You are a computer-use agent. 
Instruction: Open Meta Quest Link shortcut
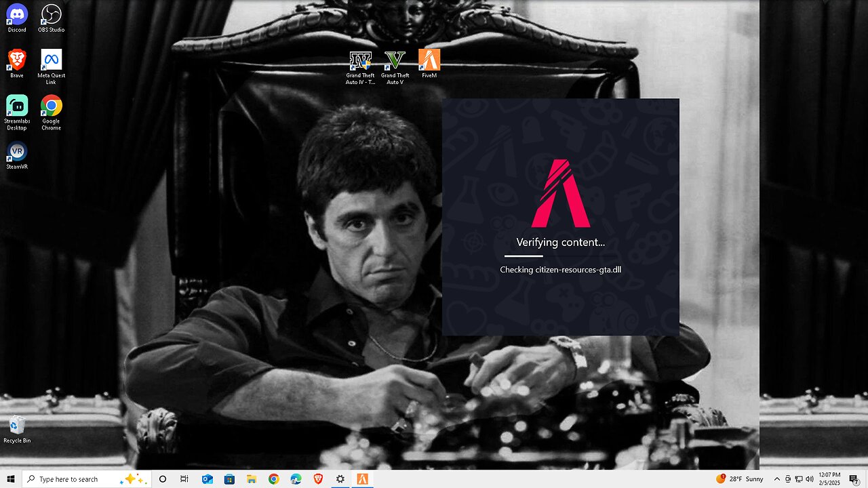pos(51,66)
